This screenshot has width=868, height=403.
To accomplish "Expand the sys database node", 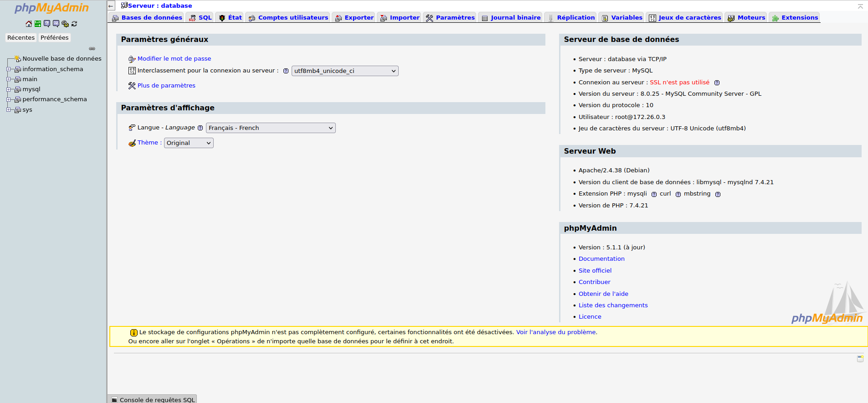I will pos(8,110).
